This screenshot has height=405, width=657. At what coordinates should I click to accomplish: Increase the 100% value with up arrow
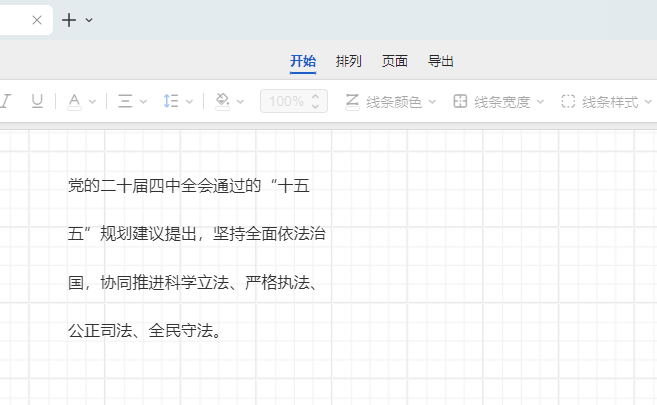coord(316,96)
